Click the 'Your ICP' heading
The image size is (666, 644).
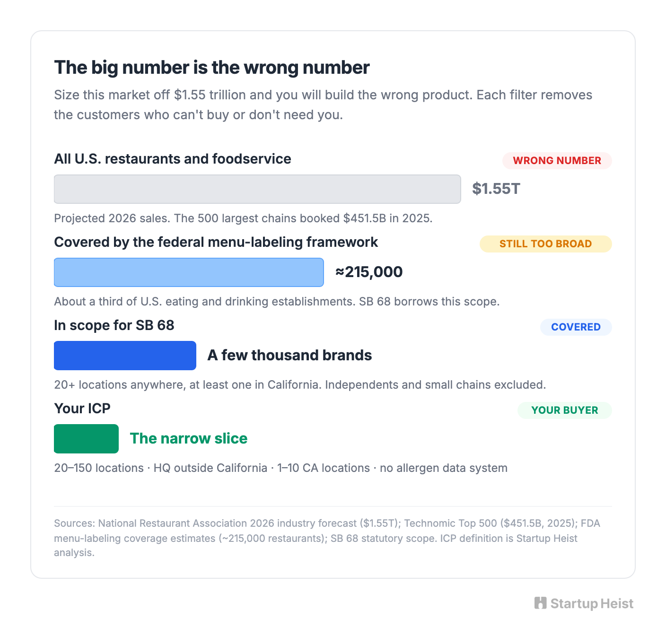click(x=82, y=409)
